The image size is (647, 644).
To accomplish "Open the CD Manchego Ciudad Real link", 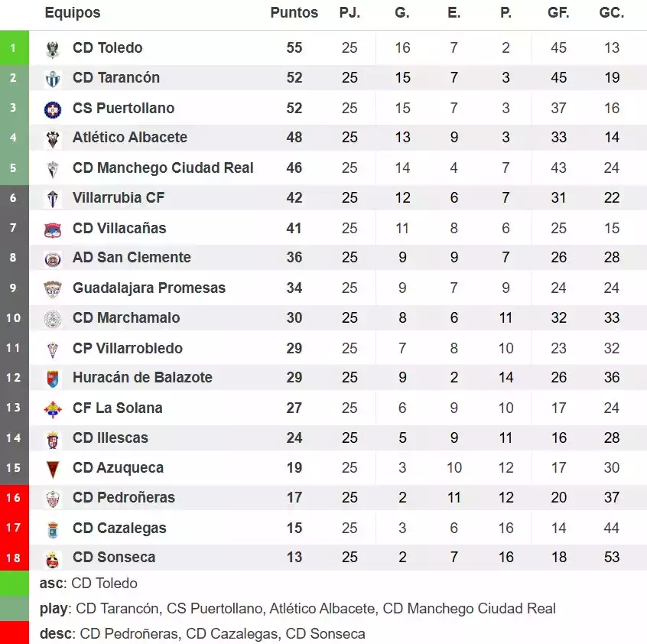I will 163,168.
